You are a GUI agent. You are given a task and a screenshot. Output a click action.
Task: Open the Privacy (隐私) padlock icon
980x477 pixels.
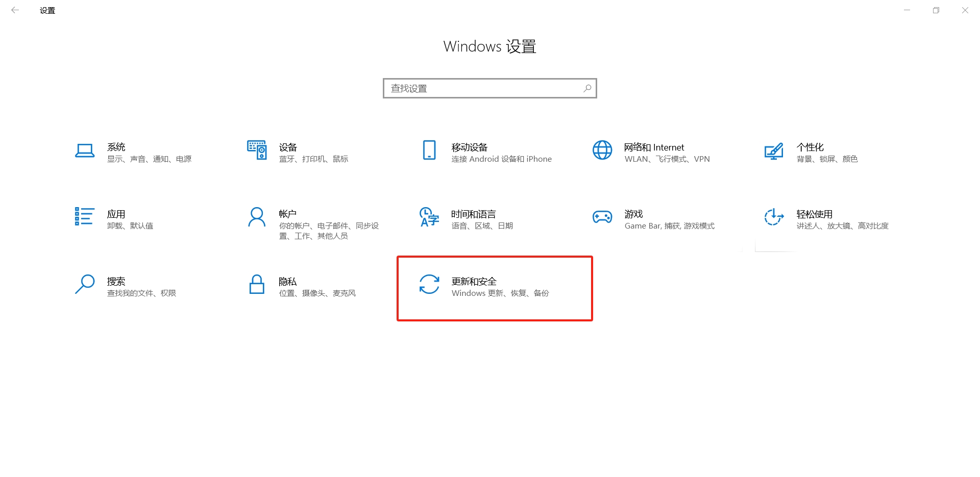257,284
